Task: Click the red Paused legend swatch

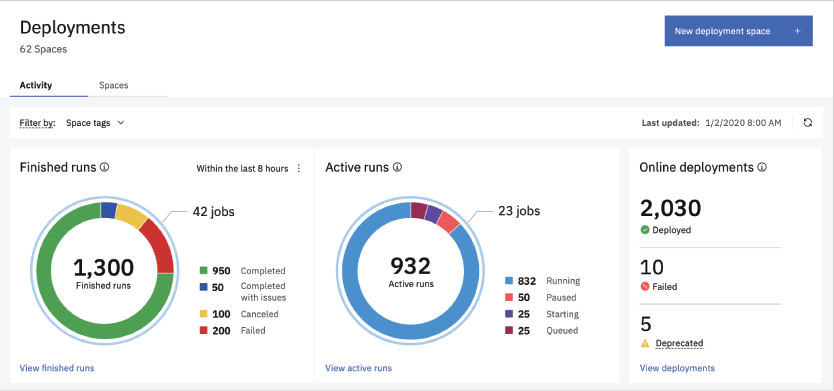Action: click(x=508, y=297)
